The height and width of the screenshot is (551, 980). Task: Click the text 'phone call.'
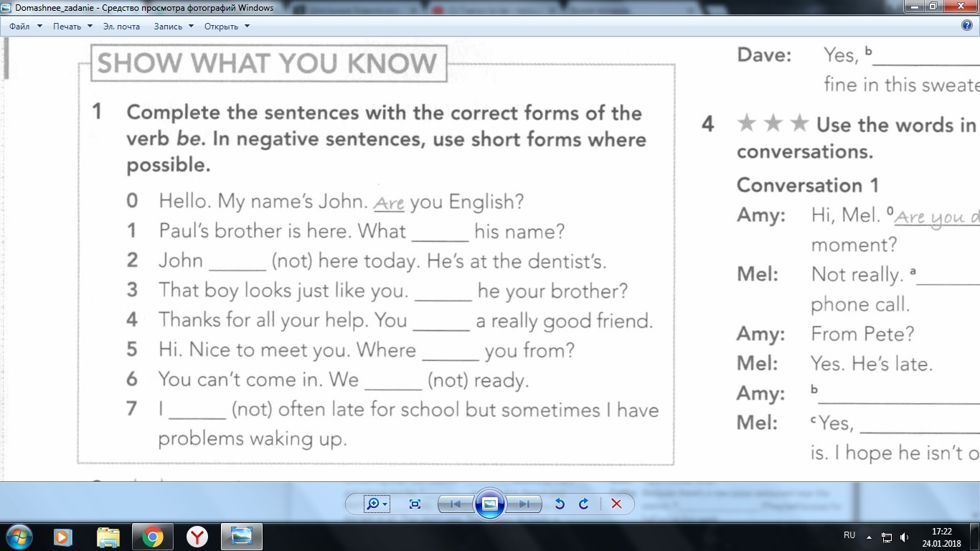click(x=860, y=305)
